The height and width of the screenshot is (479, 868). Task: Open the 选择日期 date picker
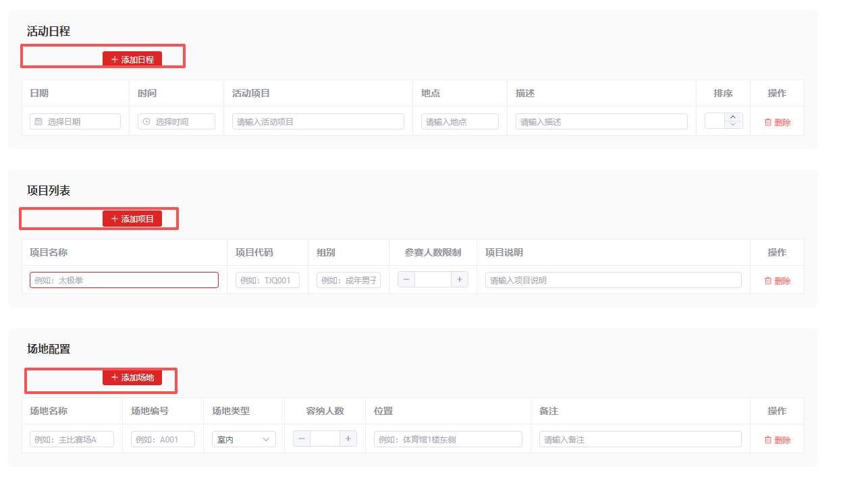tap(75, 121)
